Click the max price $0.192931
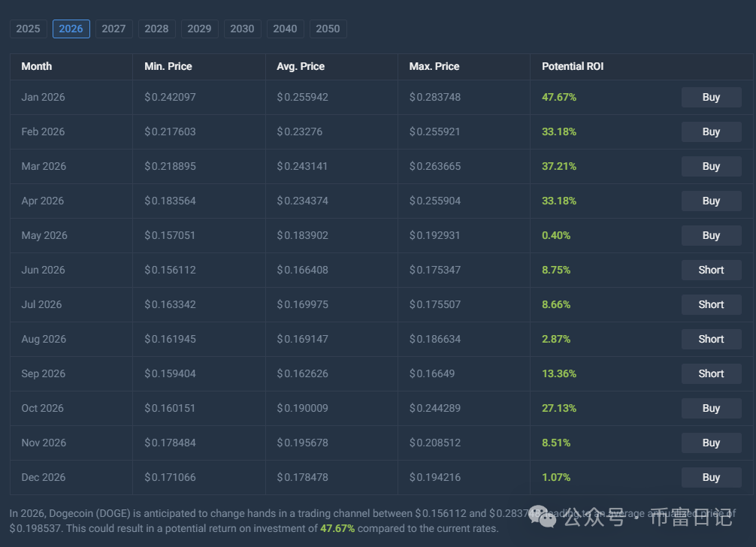 pos(434,236)
